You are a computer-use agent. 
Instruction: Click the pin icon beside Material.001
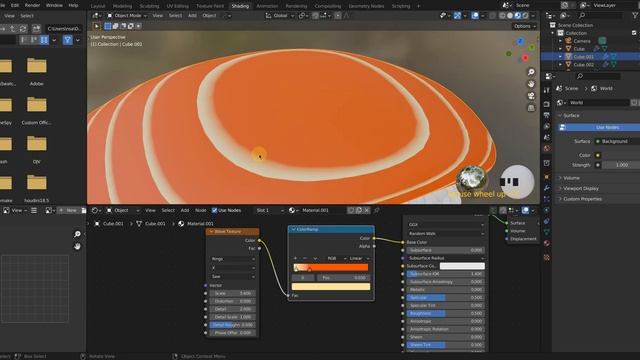click(376, 210)
